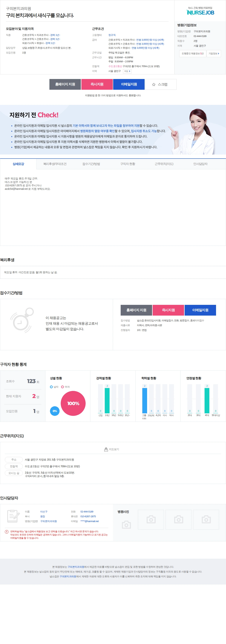Click the mobile number 010-6267-2875 link
The image size is (226, 644).
(88, 516)
